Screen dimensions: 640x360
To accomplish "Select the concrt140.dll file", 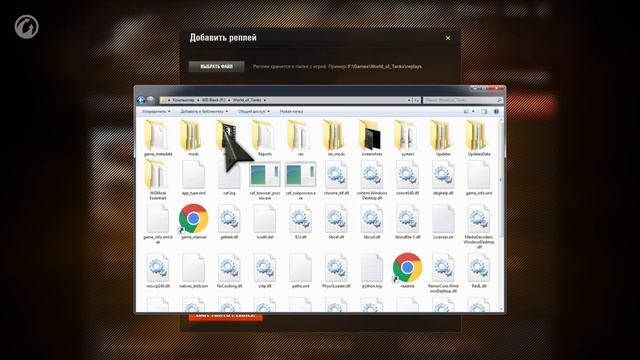I will pyautogui.click(x=407, y=178).
